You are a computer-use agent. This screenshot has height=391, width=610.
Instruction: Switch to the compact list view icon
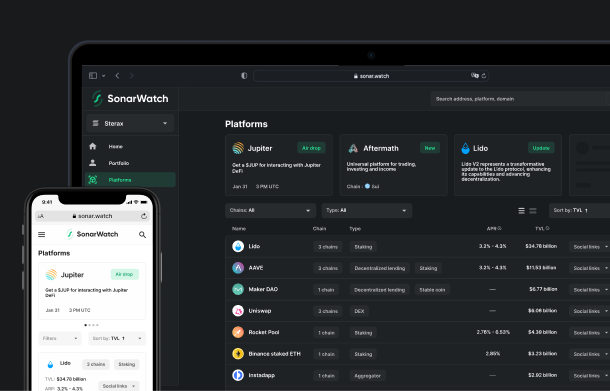[521, 210]
